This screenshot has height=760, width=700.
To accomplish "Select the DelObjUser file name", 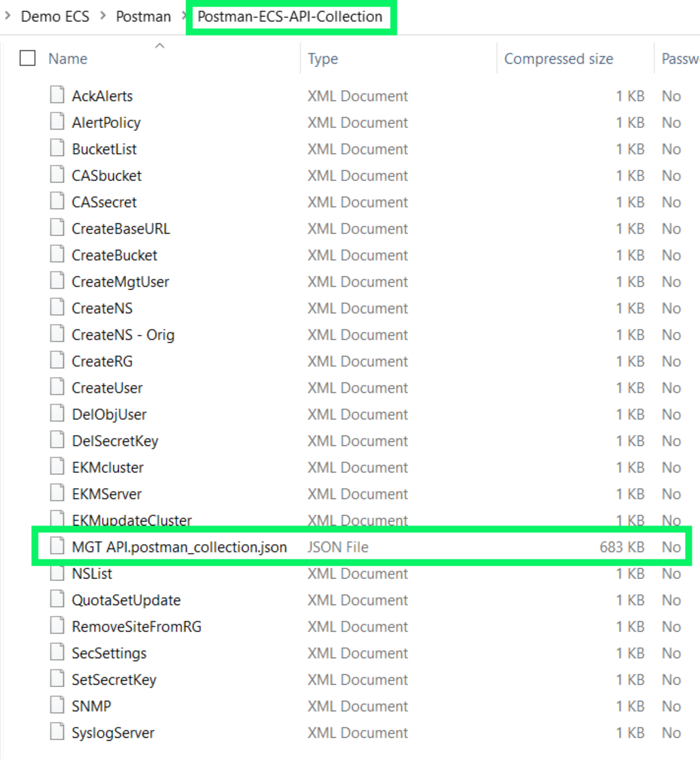I will pyautogui.click(x=109, y=414).
